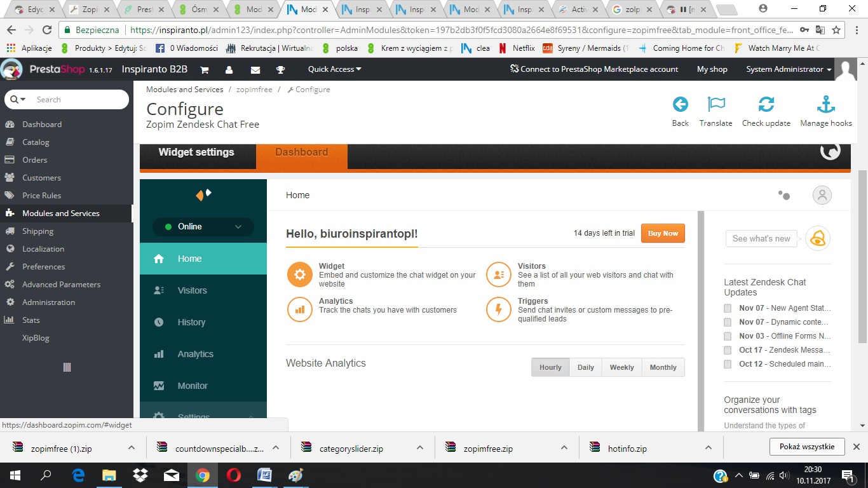Screen dimensions: 868x488
Task: Open the Oct 17 Zendesk Messa update
Action: tap(785, 350)
